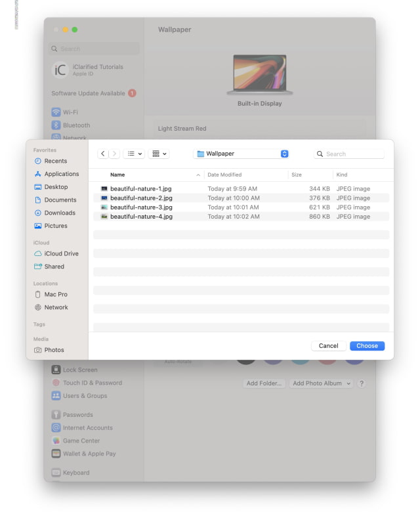Open the Wallpaper folder path popup
Viewport: 420px width, 516px height.
pyautogui.click(x=241, y=154)
